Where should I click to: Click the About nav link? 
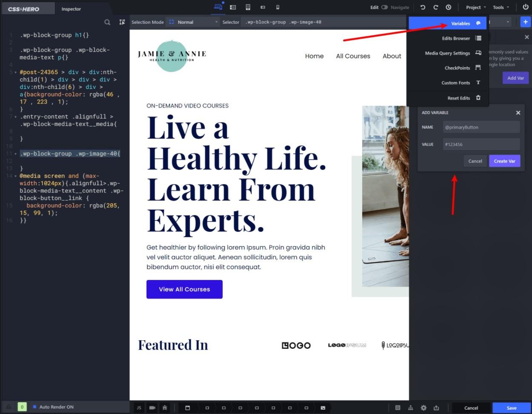pyautogui.click(x=392, y=56)
